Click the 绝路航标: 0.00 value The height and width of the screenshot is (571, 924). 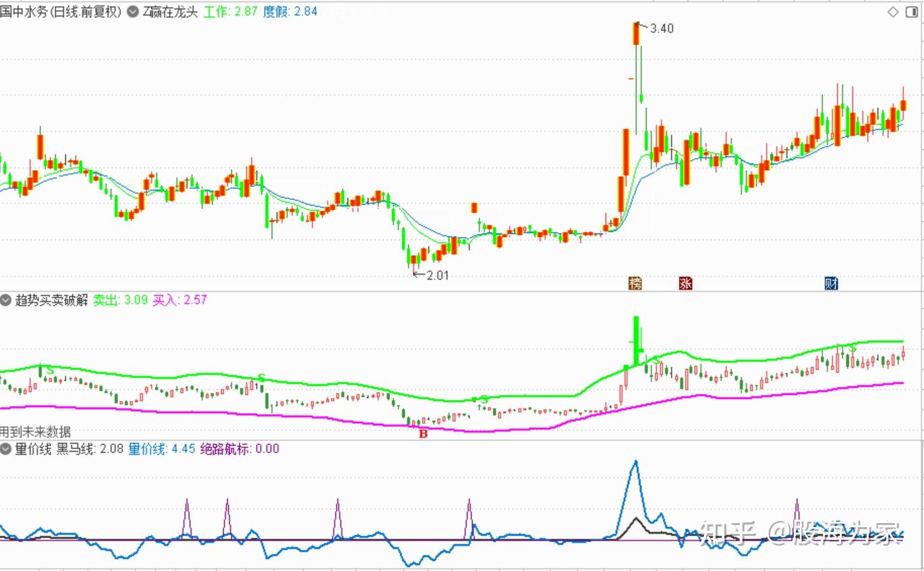pyautogui.click(x=239, y=448)
